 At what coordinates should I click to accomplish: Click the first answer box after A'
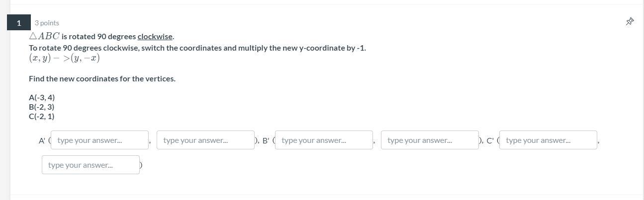coord(99,140)
